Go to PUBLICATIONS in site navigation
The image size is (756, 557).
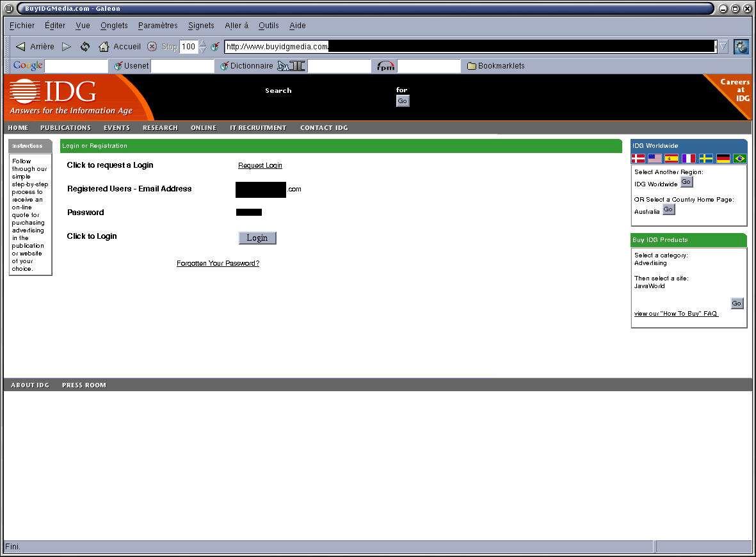[65, 128]
